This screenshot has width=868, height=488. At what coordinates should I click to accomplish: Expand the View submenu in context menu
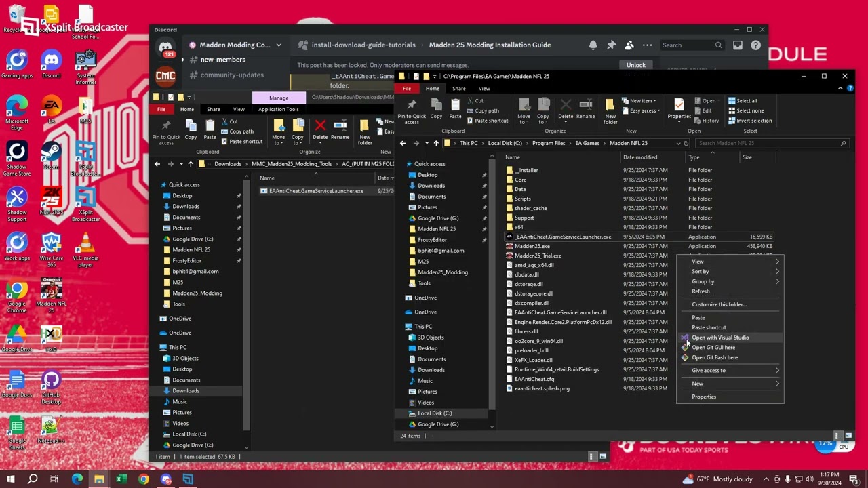coord(730,262)
